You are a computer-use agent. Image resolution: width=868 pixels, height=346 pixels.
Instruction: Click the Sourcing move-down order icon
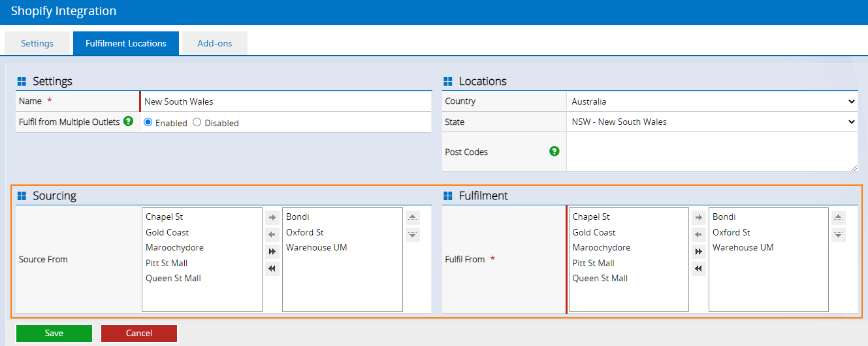[413, 234]
